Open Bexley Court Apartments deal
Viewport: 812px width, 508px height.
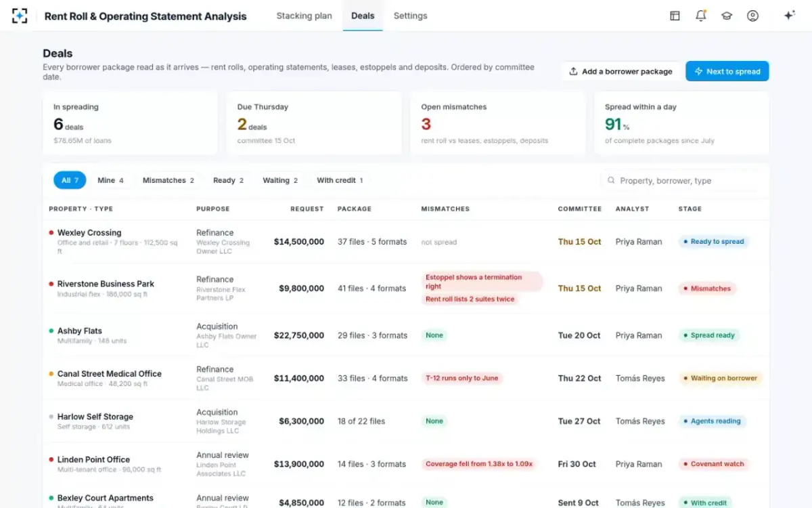106,498
